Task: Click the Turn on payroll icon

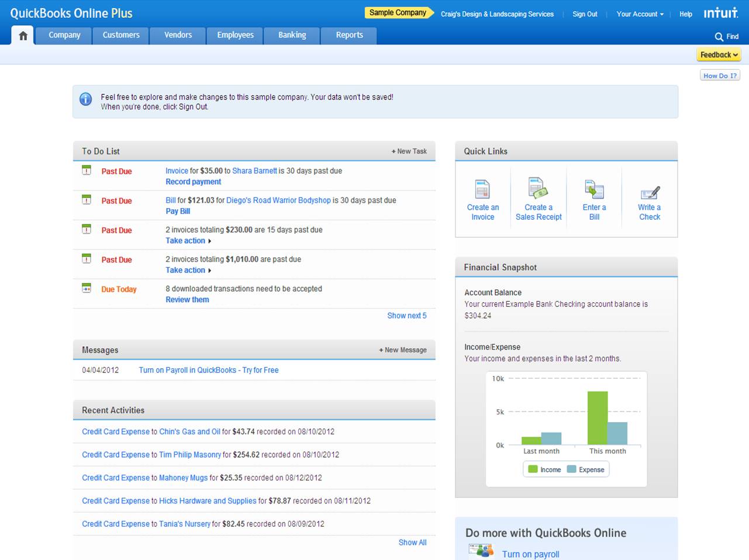Action: [481, 551]
